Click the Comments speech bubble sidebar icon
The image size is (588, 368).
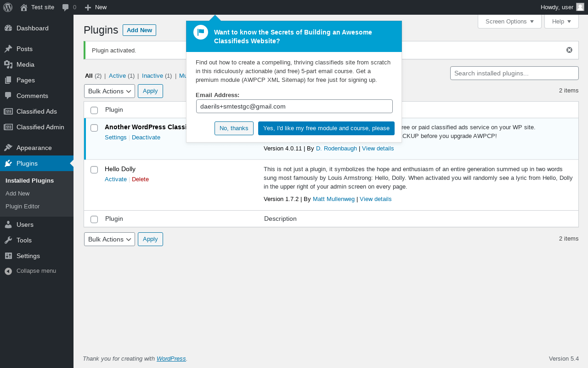click(8, 96)
